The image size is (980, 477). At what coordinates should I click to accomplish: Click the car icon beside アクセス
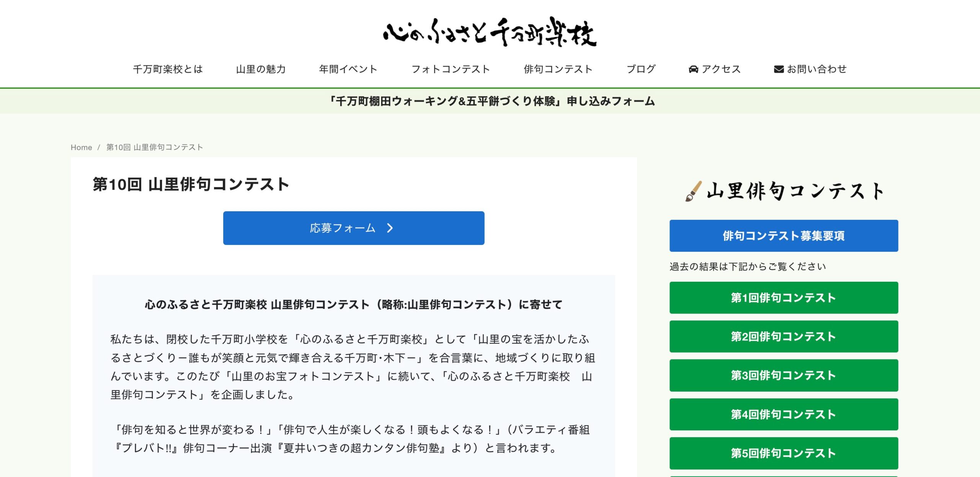693,69
